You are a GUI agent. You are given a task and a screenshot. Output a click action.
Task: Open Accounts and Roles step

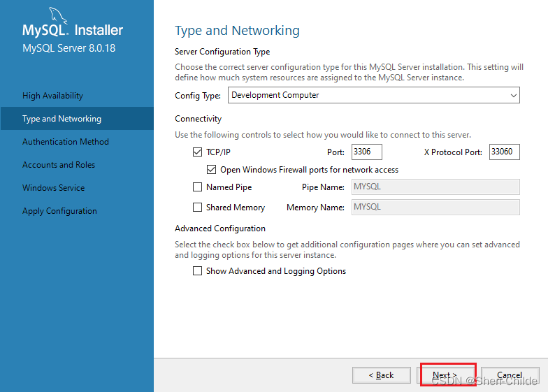coord(59,165)
